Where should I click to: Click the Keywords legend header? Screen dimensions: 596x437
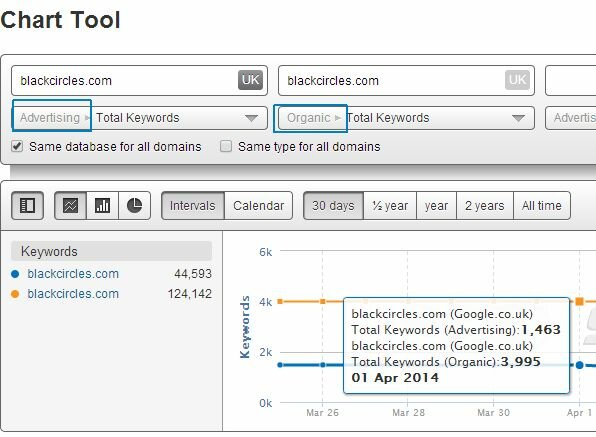click(111, 251)
